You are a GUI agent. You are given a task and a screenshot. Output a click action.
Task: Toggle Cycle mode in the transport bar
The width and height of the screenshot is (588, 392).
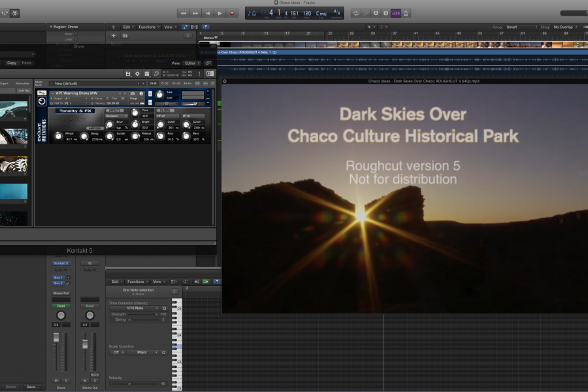pyautogui.click(x=355, y=13)
